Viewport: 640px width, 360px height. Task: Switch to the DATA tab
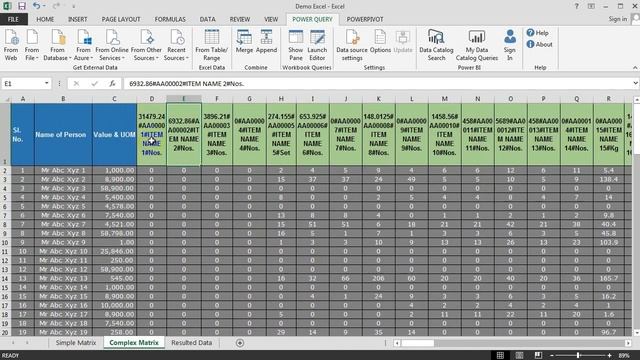pos(207,19)
